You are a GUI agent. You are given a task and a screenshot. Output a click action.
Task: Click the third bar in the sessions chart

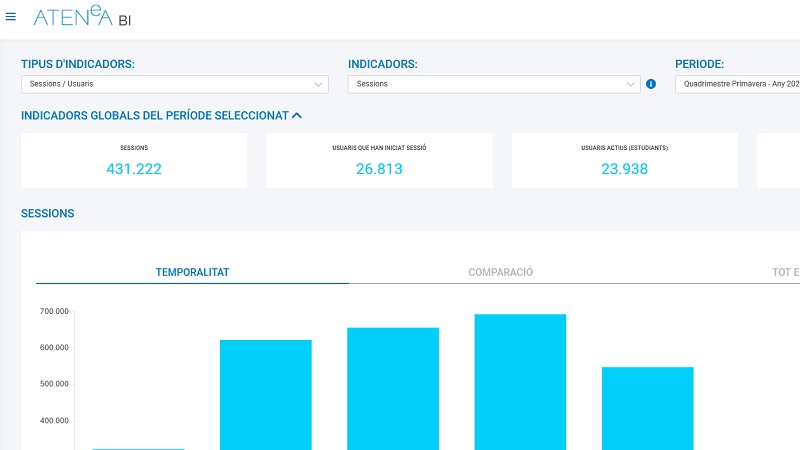point(393,388)
